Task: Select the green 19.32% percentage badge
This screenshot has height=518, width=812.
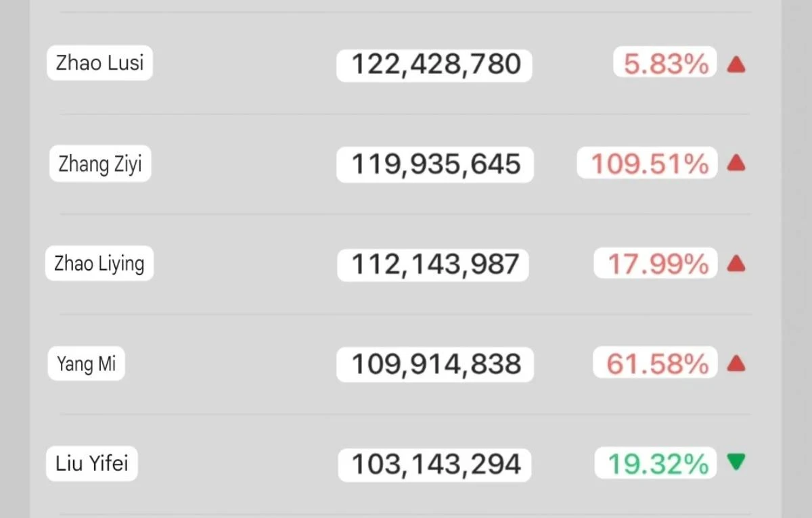Action: point(656,464)
